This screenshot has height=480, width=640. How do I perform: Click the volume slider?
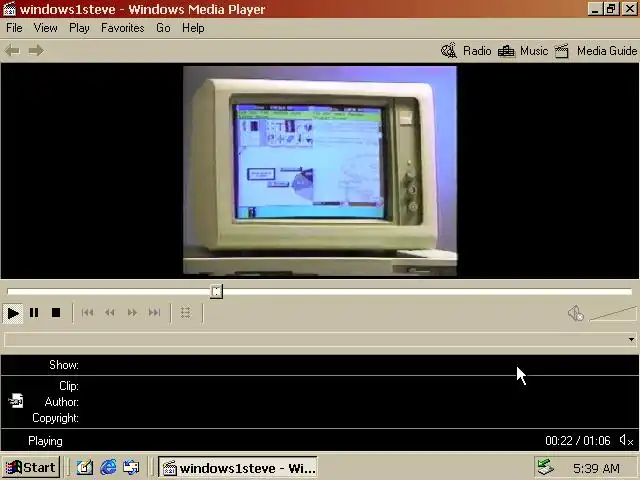tap(613, 313)
